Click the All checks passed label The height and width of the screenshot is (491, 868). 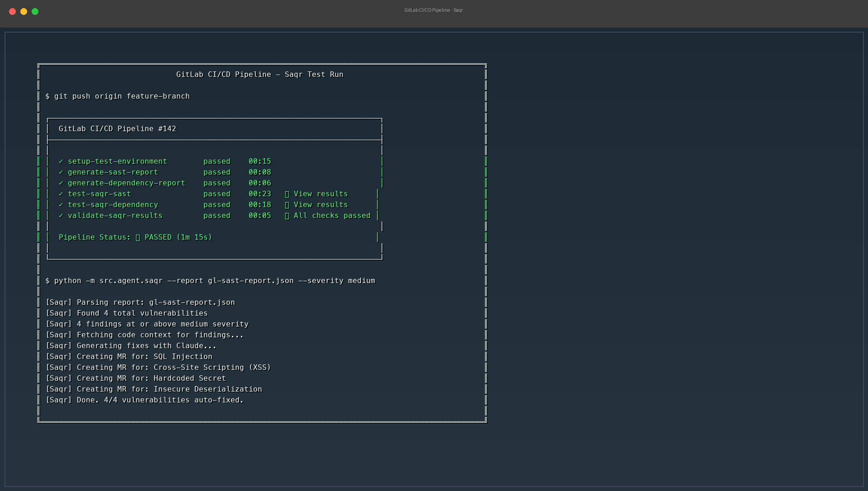331,216
